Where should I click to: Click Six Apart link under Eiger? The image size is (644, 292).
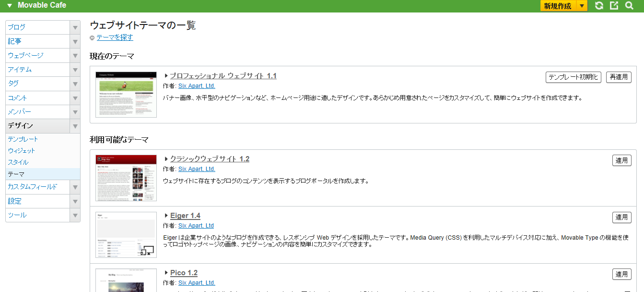(196, 226)
